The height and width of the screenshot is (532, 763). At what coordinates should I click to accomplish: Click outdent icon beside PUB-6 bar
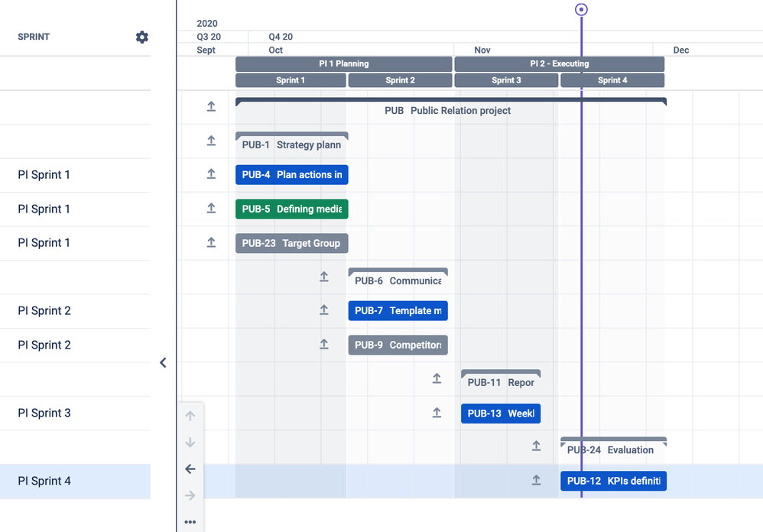coord(324,277)
